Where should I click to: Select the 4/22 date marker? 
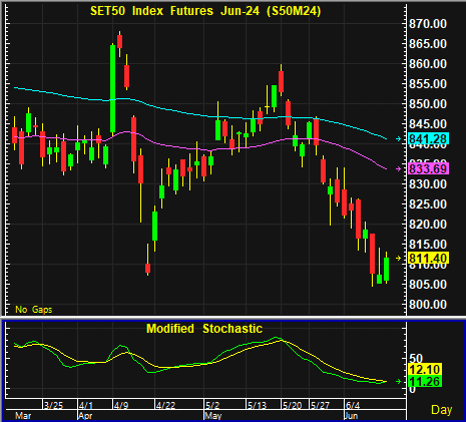click(x=166, y=406)
